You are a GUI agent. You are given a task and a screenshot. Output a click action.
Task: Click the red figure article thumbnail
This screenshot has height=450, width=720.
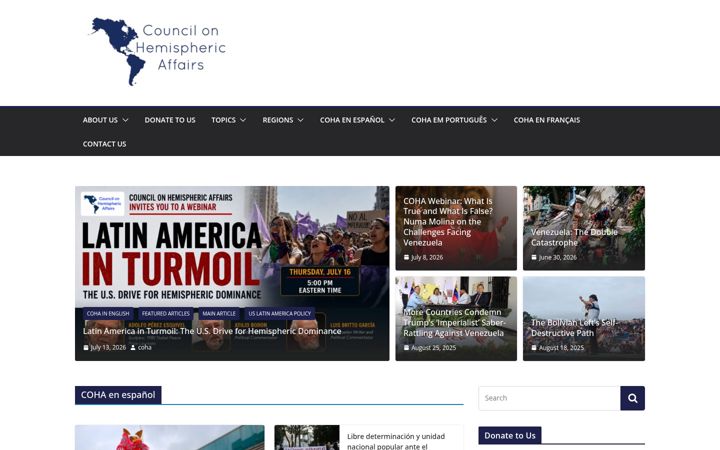[169, 438]
